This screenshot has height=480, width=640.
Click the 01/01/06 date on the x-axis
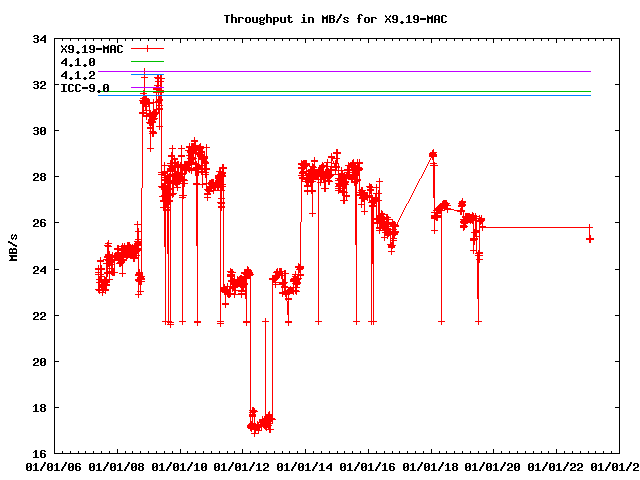[54, 466]
